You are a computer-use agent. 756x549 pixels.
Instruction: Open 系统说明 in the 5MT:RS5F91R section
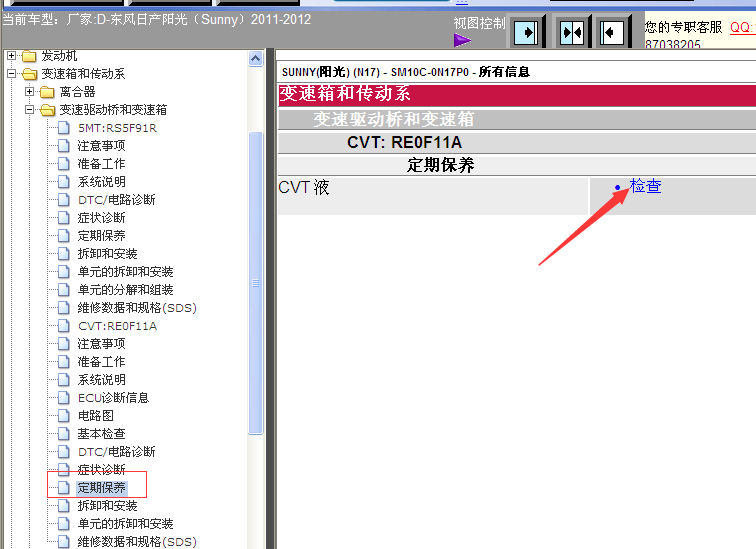coord(101,182)
